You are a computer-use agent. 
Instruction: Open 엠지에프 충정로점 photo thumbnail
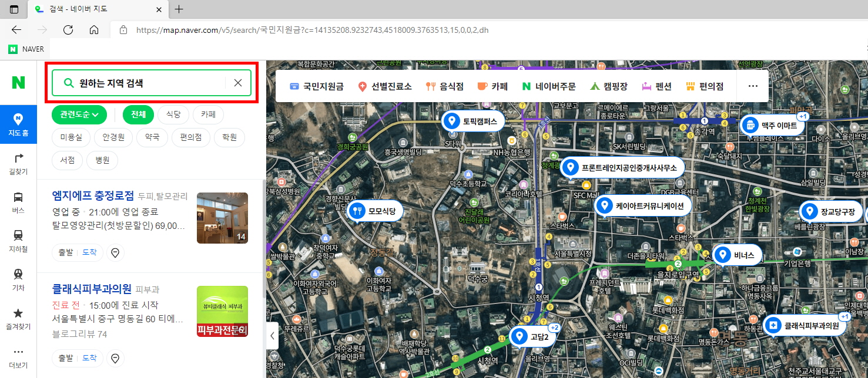222,218
